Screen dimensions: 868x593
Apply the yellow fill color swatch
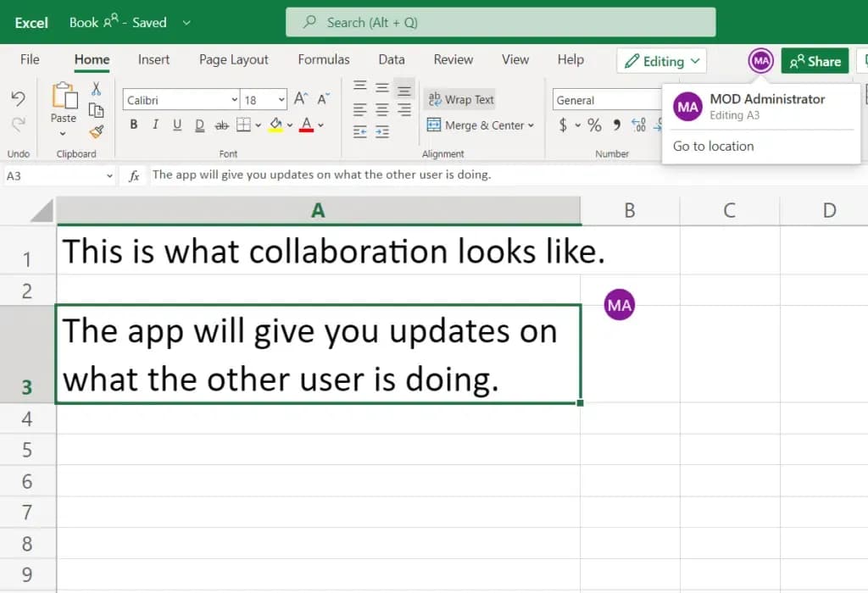(x=275, y=125)
